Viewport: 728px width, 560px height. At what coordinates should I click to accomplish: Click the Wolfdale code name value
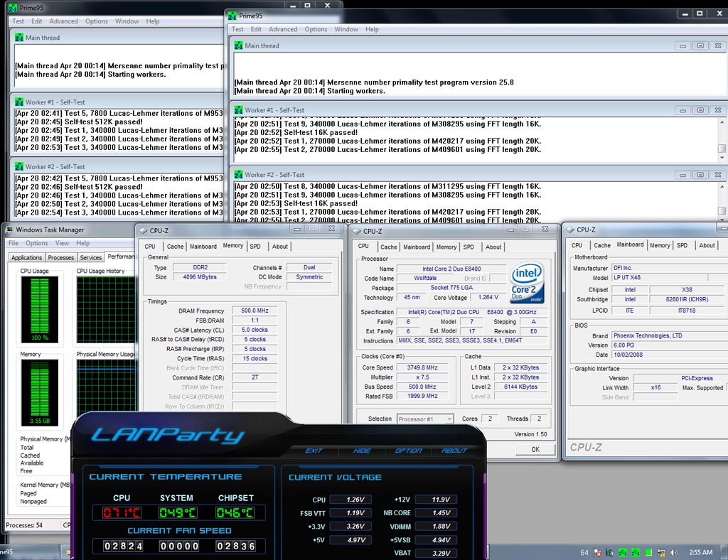[425, 279]
